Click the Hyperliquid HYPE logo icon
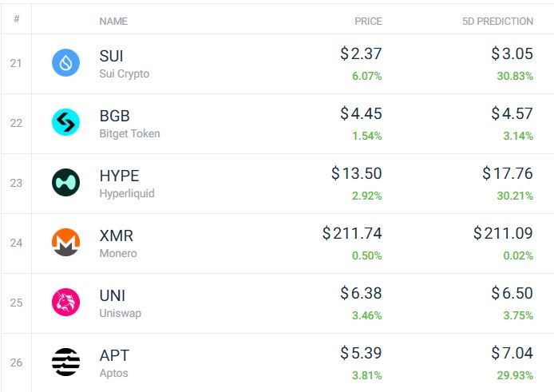Screen dimensions: 554x392 (x=65, y=182)
